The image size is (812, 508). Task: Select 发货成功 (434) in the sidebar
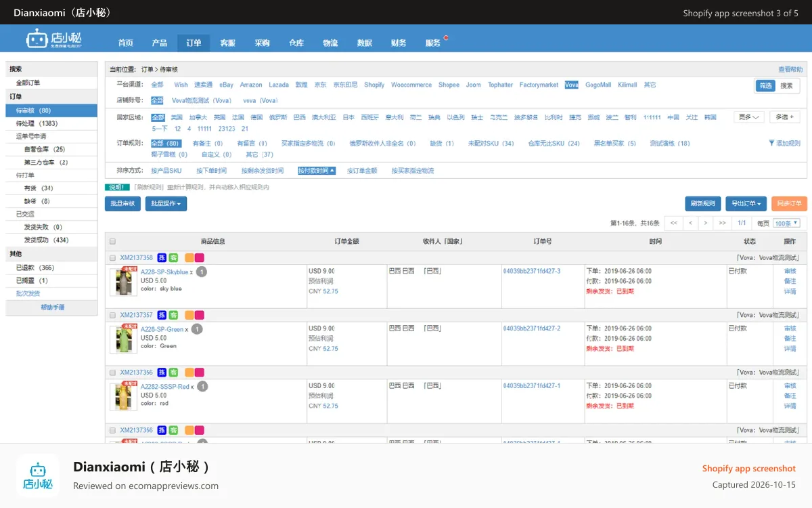coord(51,240)
